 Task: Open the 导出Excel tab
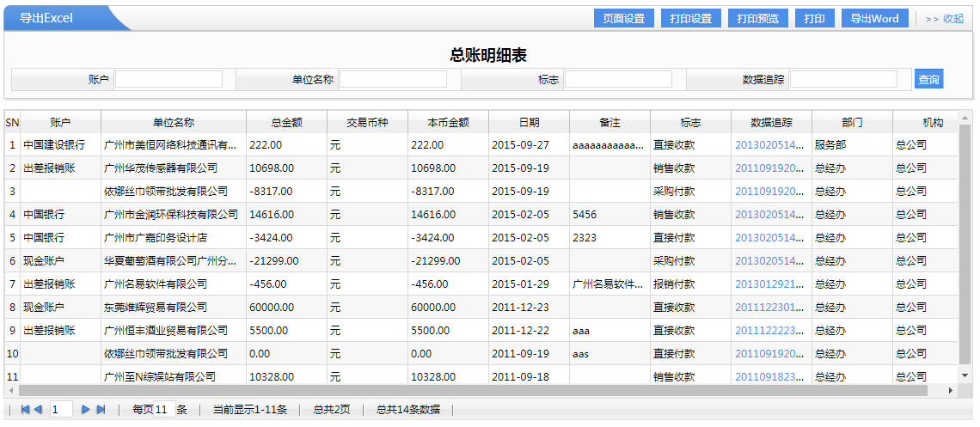tap(47, 19)
